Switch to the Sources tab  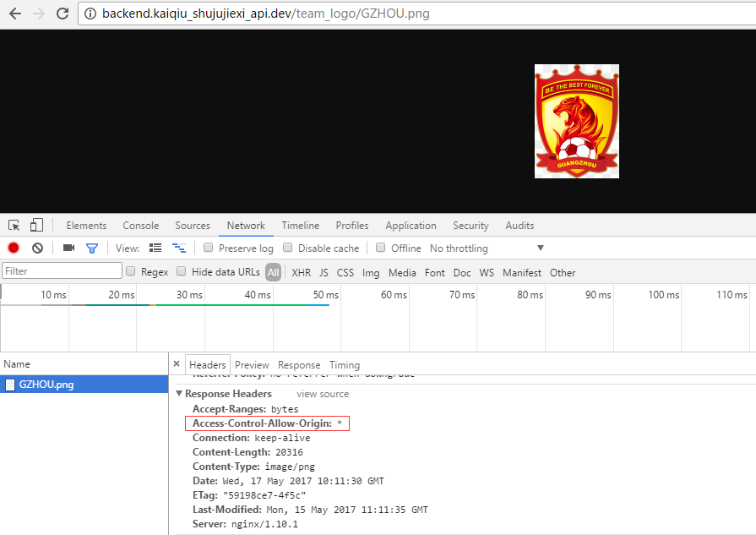(x=193, y=226)
